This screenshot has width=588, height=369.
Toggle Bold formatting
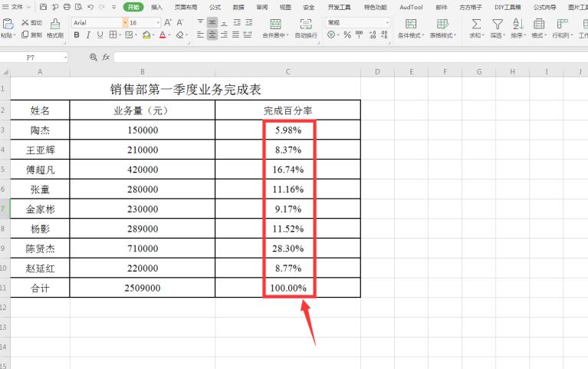[x=77, y=35]
